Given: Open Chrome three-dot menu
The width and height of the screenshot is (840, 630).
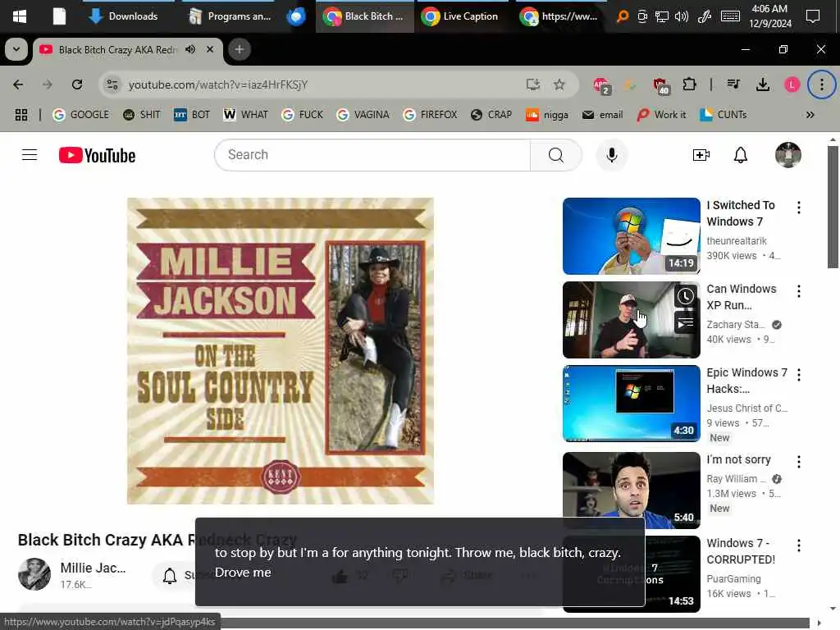Looking at the screenshot, I should 822,84.
